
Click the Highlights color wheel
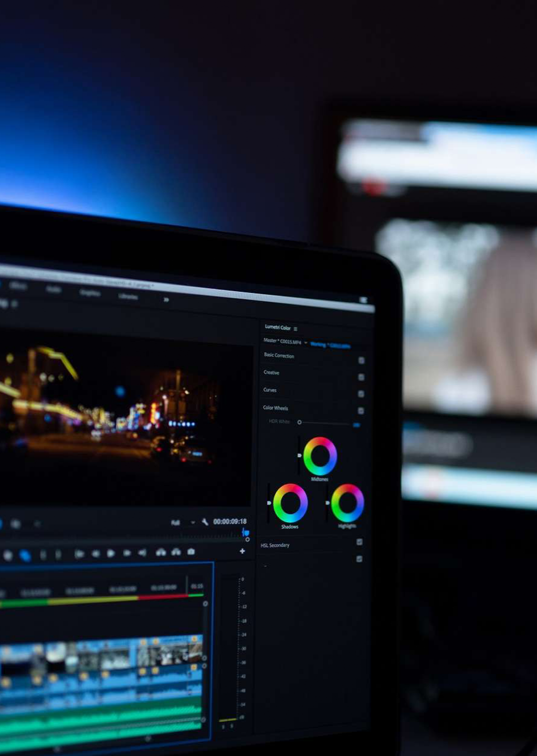(x=348, y=503)
